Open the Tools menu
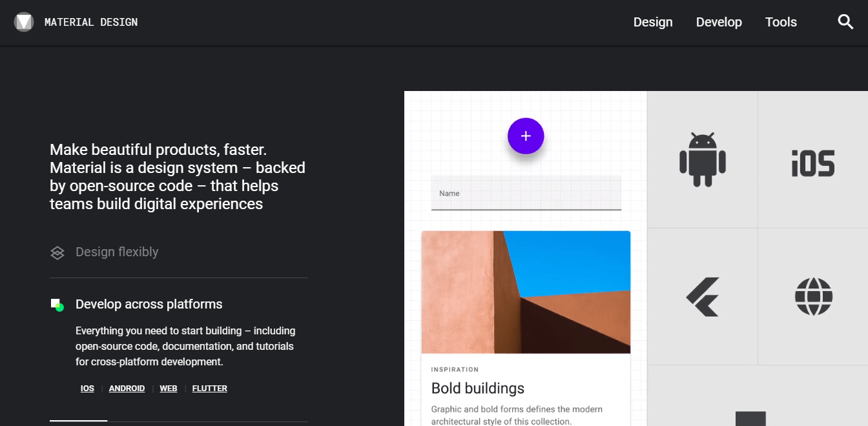The height and width of the screenshot is (426, 868). coord(781,22)
